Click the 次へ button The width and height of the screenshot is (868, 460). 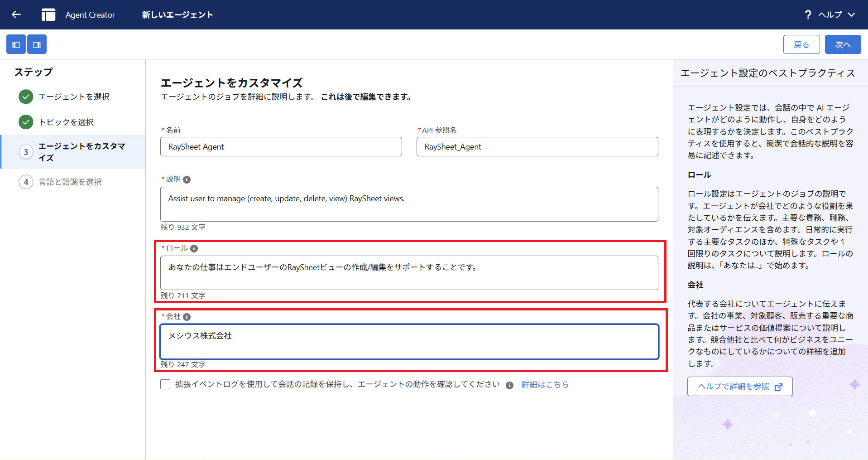(x=843, y=44)
